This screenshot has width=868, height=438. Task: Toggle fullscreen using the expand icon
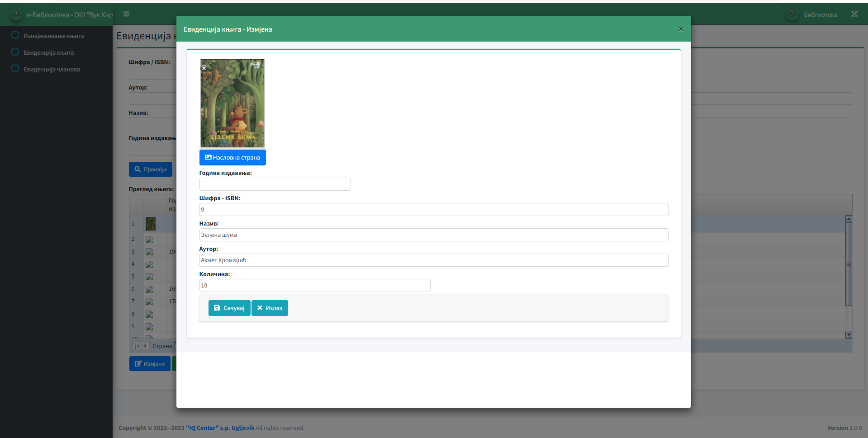click(x=854, y=14)
